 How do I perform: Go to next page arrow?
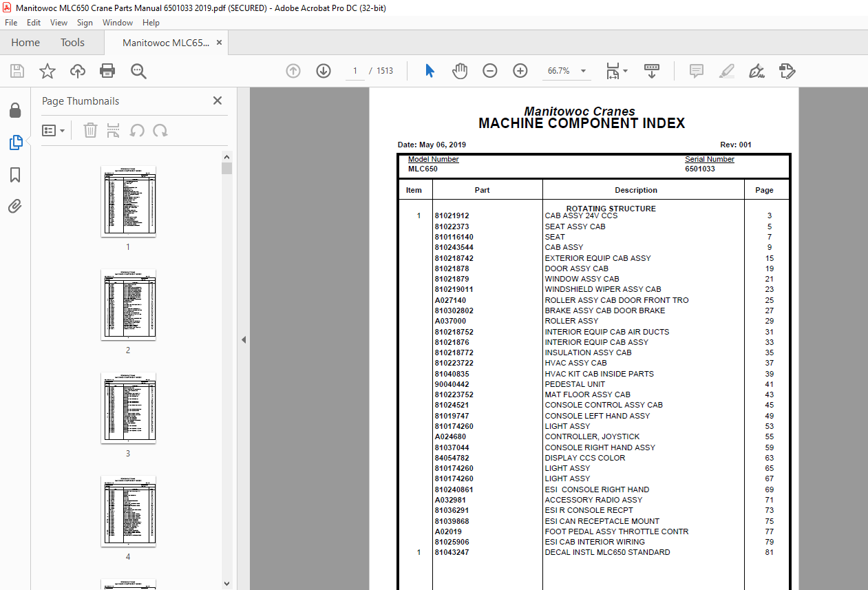point(324,71)
